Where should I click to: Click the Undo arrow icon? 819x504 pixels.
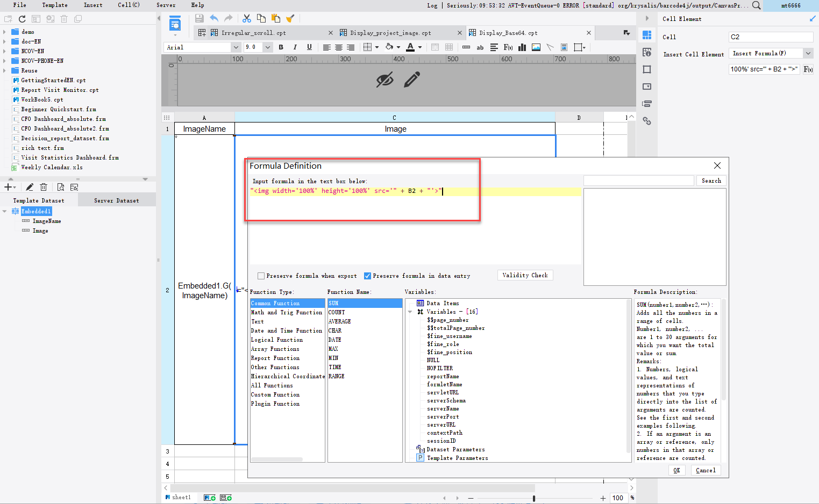(214, 18)
